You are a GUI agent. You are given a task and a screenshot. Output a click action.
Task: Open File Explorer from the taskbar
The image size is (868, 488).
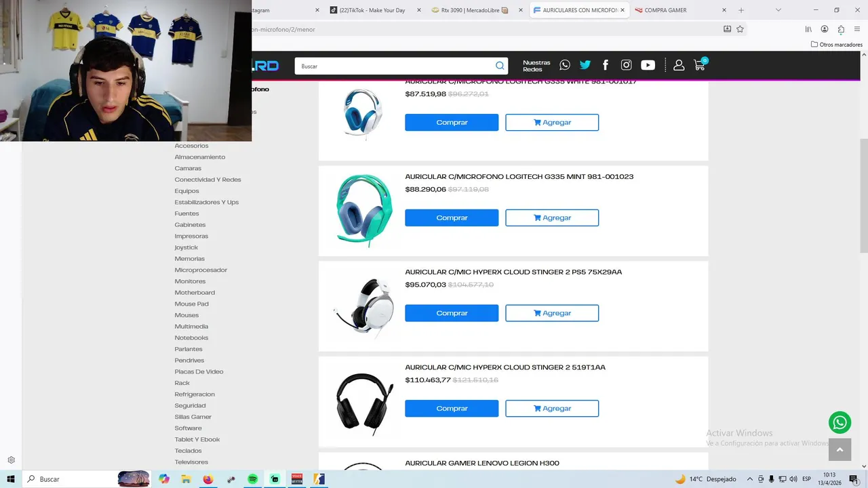[x=186, y=479]
